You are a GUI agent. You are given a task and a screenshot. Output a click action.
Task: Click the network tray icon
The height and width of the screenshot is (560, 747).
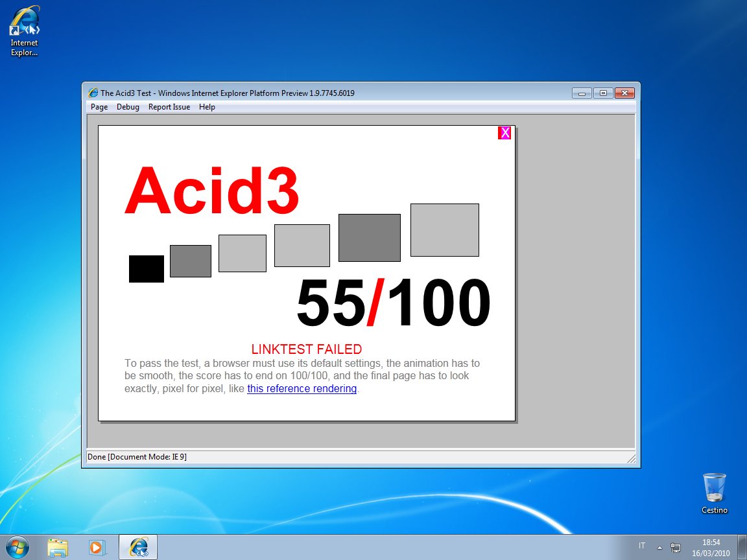coord(675,548)
